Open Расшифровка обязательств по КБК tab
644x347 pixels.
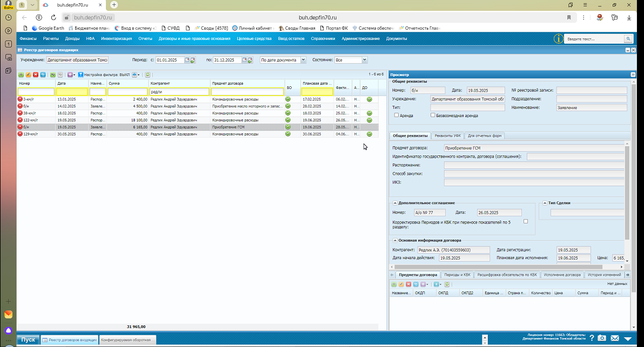(507, 275)
